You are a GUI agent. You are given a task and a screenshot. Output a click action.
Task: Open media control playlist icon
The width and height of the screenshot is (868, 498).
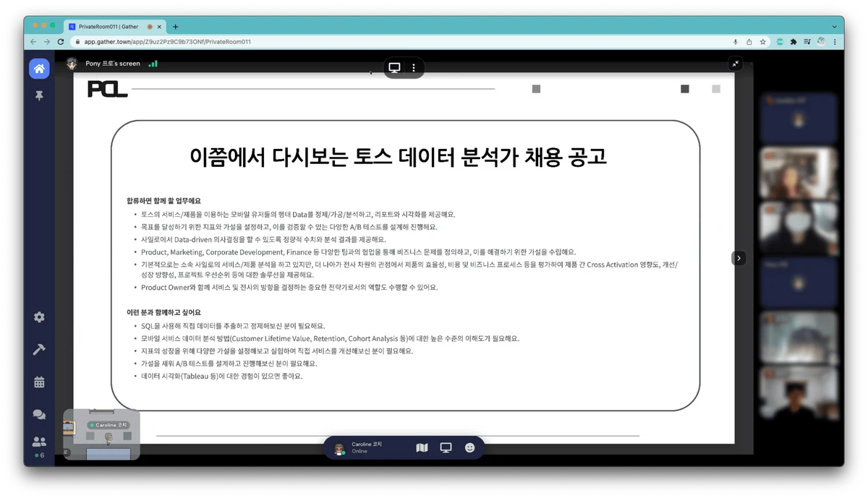[807, 42]
